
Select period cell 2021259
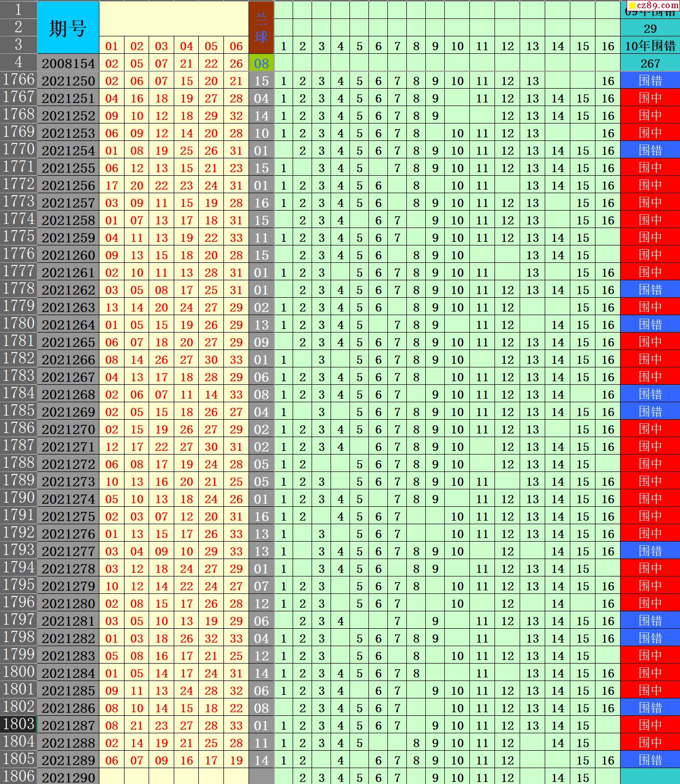coord(68,237)
